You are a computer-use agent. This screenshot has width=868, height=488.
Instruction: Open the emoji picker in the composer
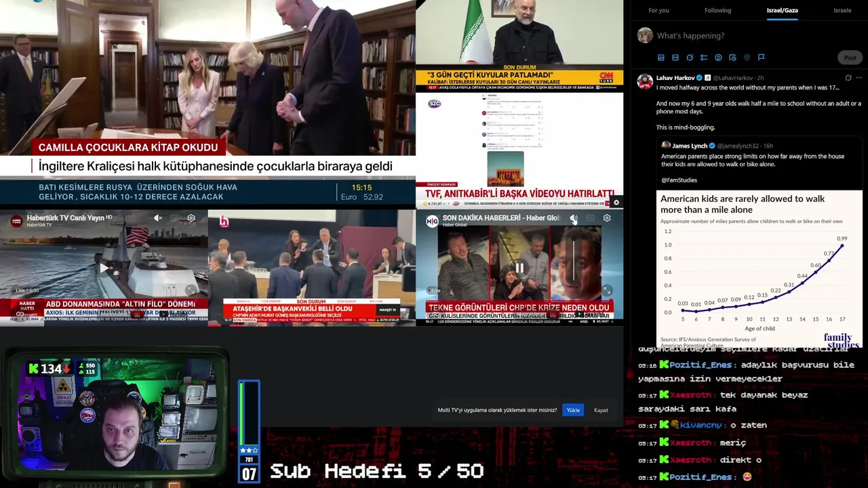click(718, 58)
